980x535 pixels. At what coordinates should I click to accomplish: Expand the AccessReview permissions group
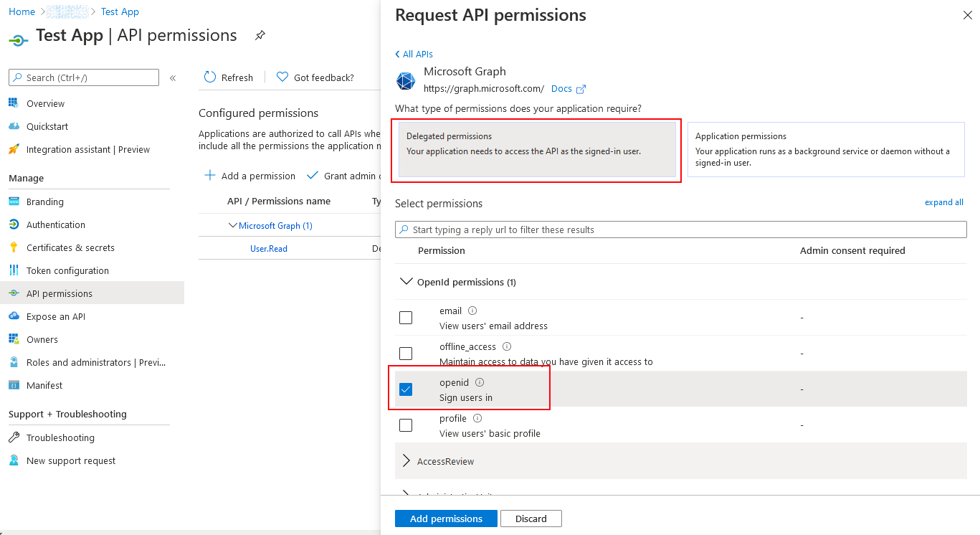click(x=406, y=461)
